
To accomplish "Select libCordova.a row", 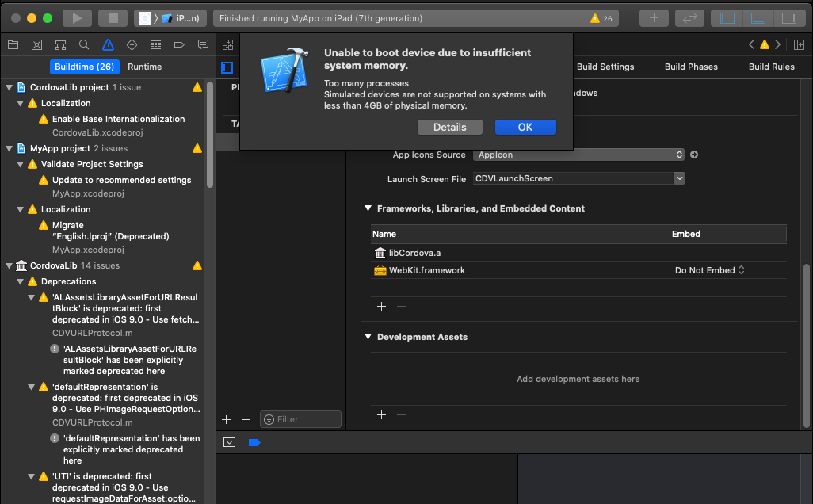I will point(578,253).
